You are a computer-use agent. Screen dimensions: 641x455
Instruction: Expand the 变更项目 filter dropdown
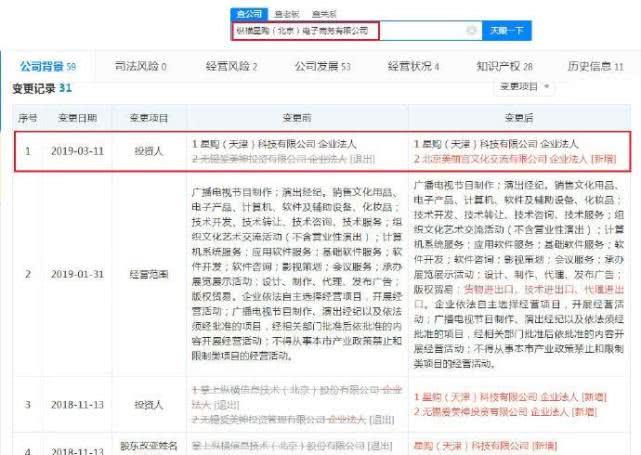point(524,86)
